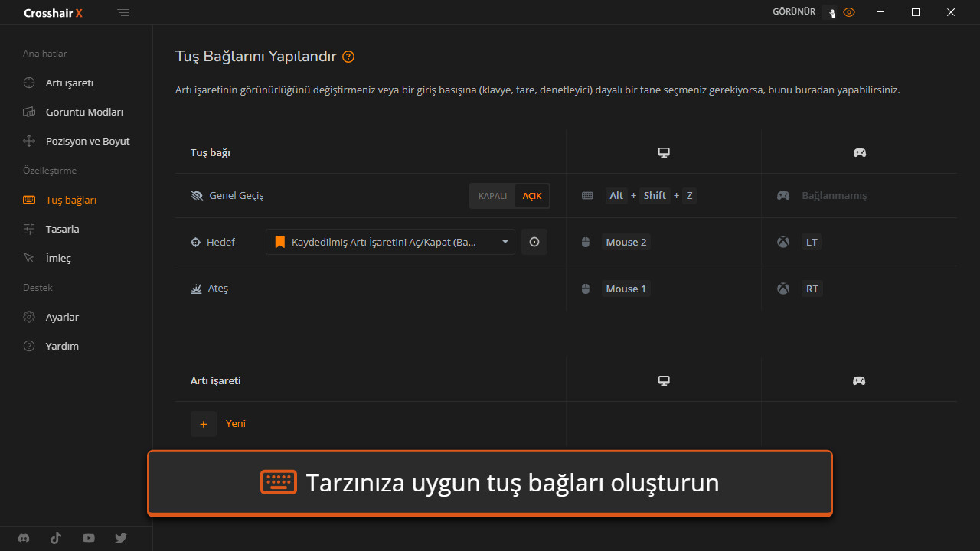Open the Discord link icon
Image resolution: width=980 pixels, height=551 pixels.
click(24, 538)
